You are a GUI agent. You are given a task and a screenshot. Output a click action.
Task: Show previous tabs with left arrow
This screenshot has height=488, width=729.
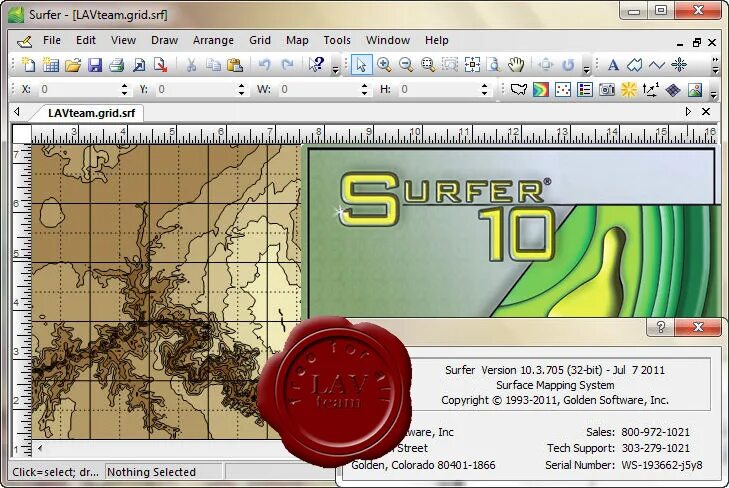17,112
